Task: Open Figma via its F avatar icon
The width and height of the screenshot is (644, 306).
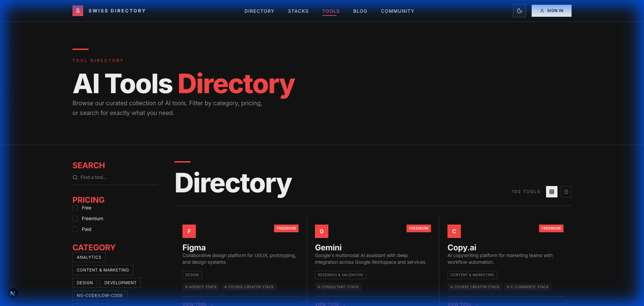Action: 189,231
